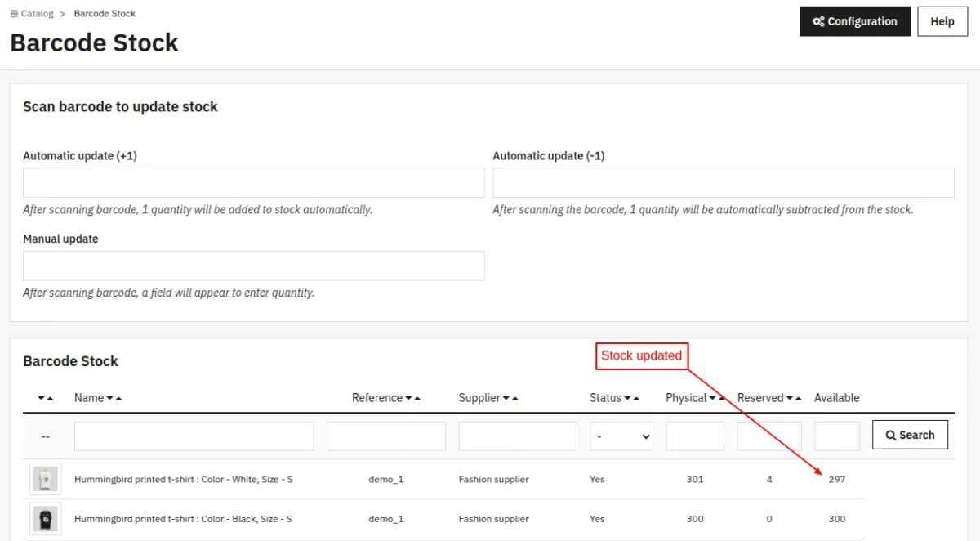The height and width of the screenshot is (541, 980).
Task: Click the Physical filter input
Action: [x=695, y=436]
